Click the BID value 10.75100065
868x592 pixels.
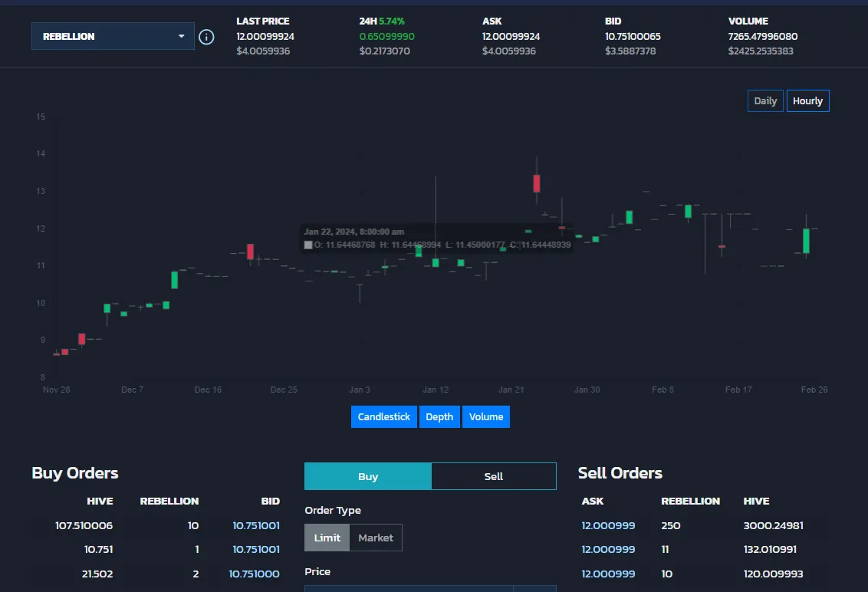pyautogui.click(x=633, y=37)
